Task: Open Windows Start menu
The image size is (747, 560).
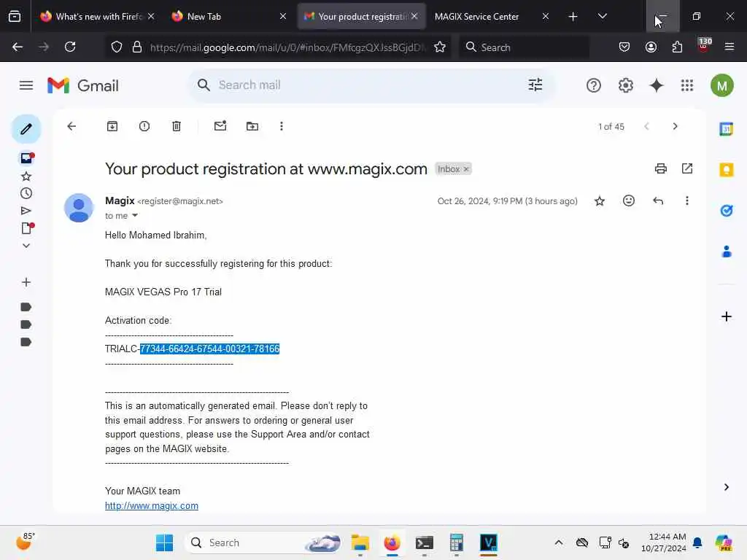Action: (x=164, y=542)
